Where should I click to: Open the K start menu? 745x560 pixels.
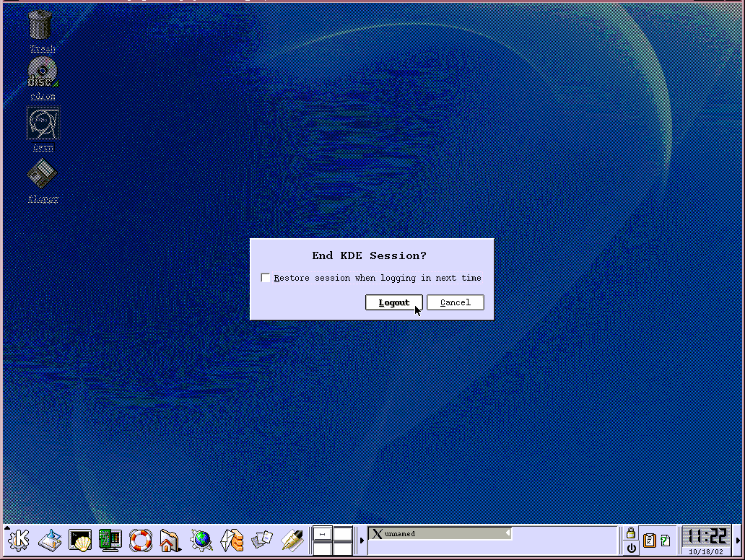19,540
